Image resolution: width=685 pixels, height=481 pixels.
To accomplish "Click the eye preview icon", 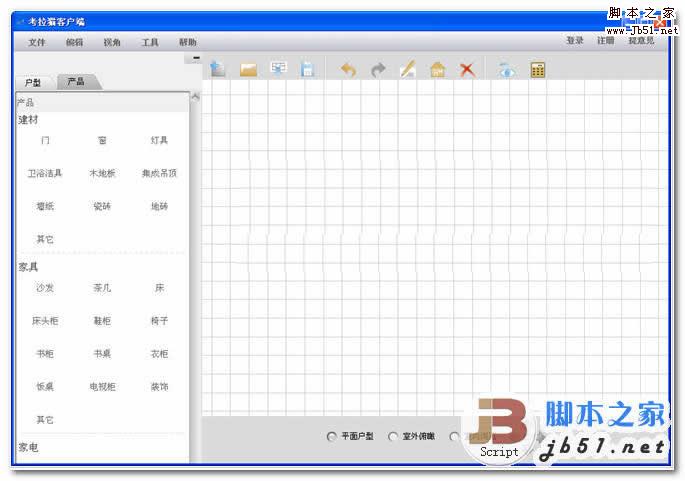I will (x=507, y=69).
